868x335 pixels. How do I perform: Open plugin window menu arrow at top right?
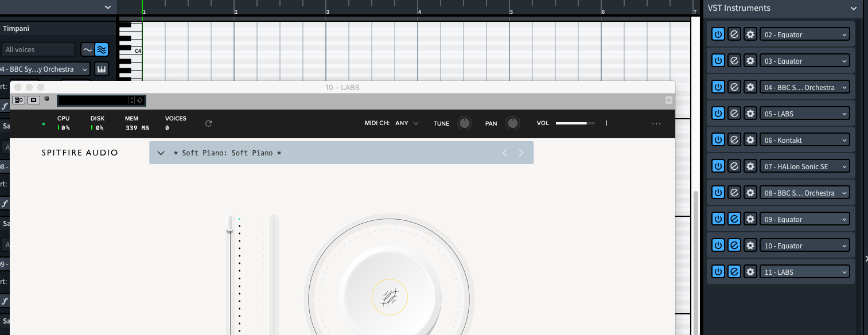(668, 100)
